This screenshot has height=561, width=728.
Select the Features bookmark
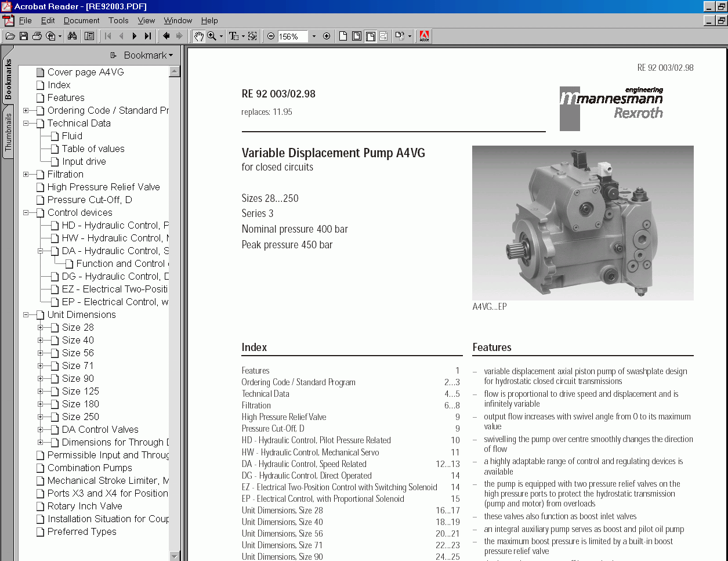point(66,97)
